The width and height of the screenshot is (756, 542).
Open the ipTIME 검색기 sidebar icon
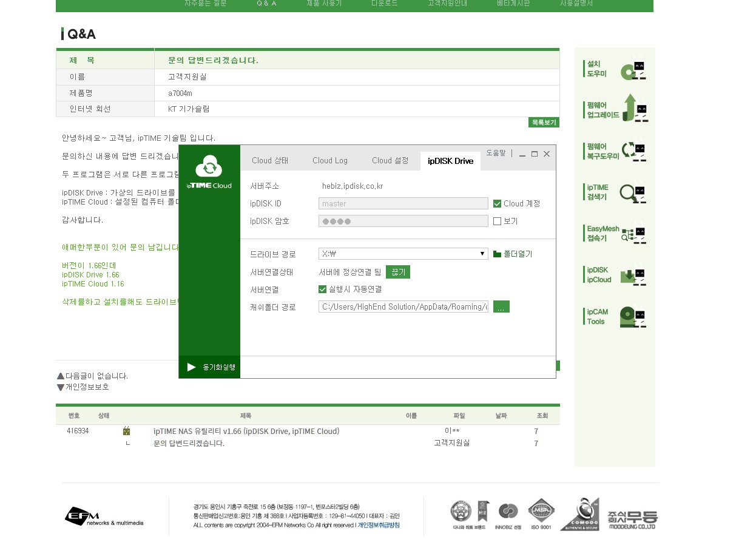coord(615,192)
